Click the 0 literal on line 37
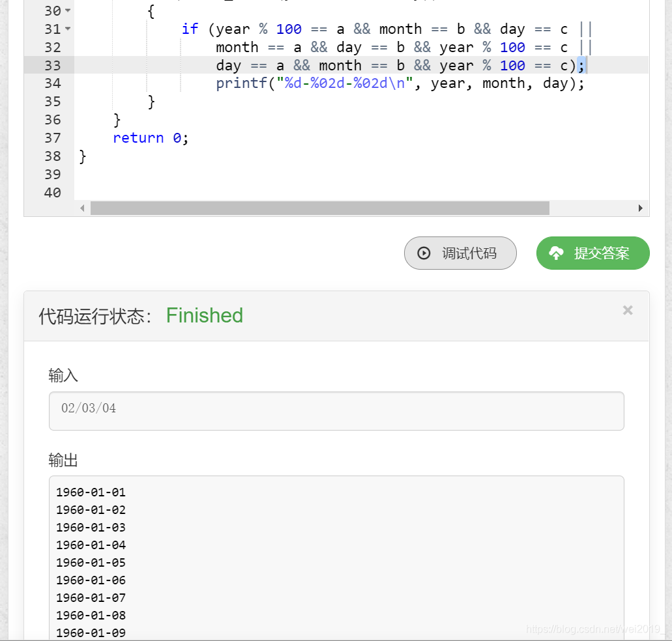This screenshot has height=641, width=672. click(x=177, y=138)
